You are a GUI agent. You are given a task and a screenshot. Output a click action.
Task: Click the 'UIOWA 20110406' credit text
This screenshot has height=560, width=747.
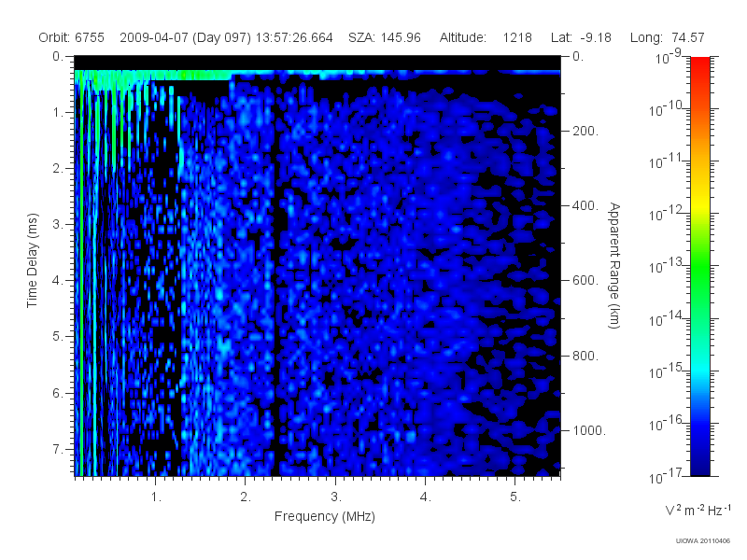(703, 541)
